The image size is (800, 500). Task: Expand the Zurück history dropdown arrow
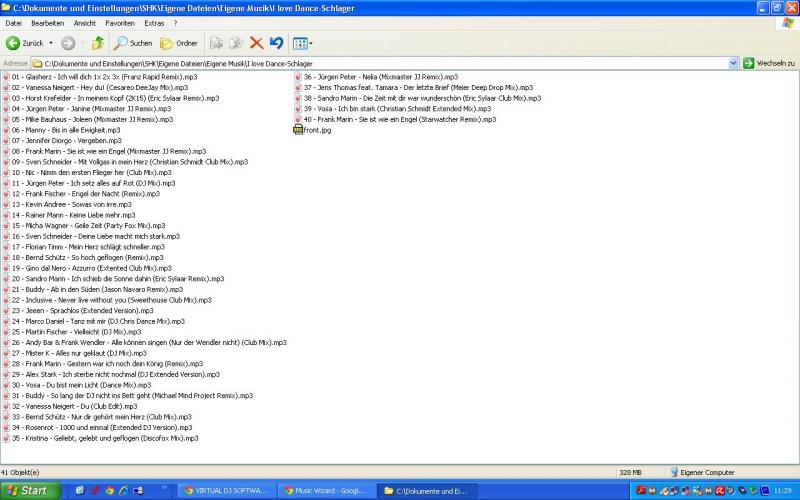click(x=53, y=43)
